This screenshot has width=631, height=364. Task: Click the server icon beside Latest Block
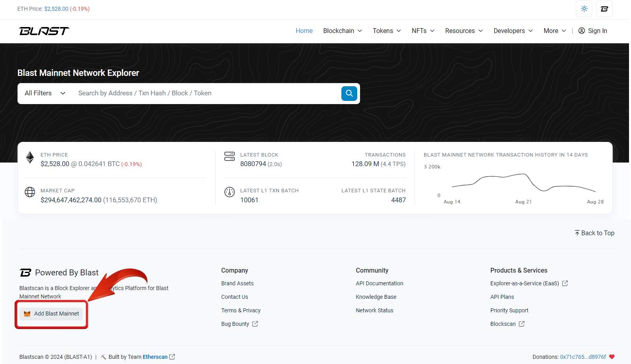point(230,156)
